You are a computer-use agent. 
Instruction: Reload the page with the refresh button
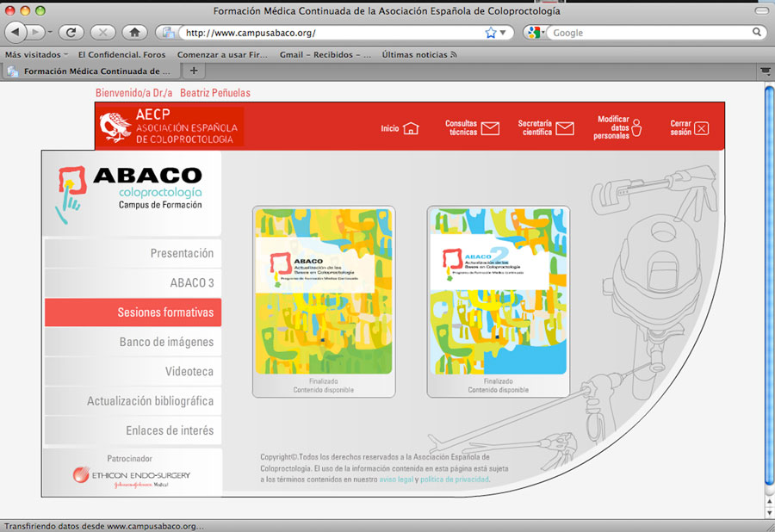point(71,33)
